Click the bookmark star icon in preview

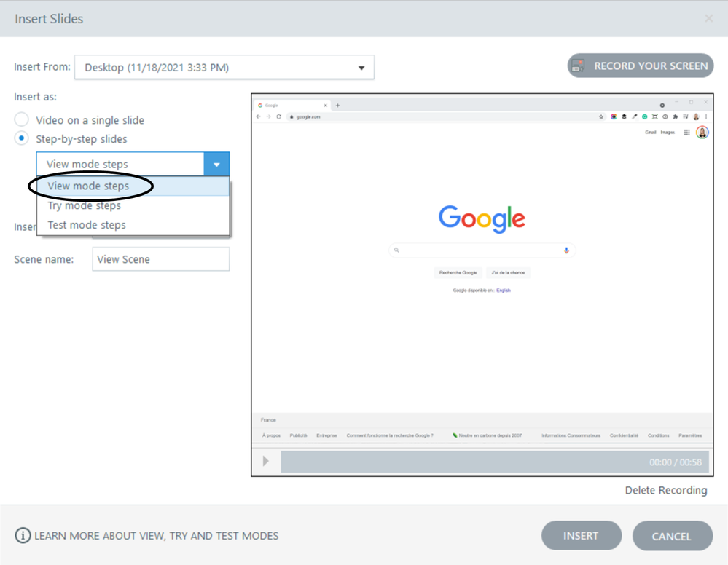click(600, 117)
